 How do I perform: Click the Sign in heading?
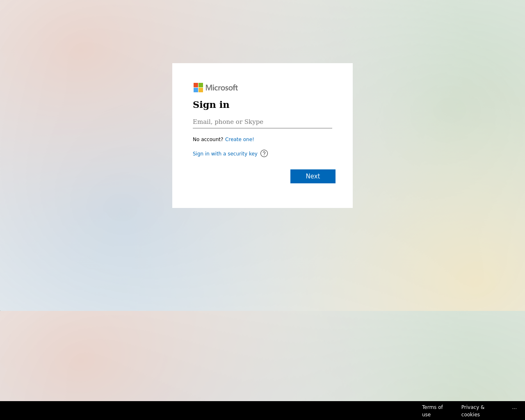211,105
